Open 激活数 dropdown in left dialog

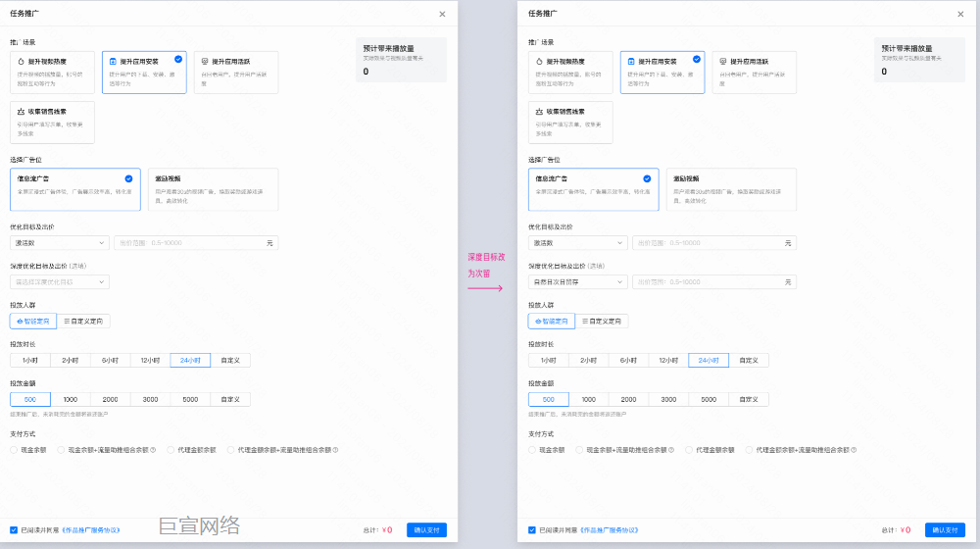tap(59, 242)
